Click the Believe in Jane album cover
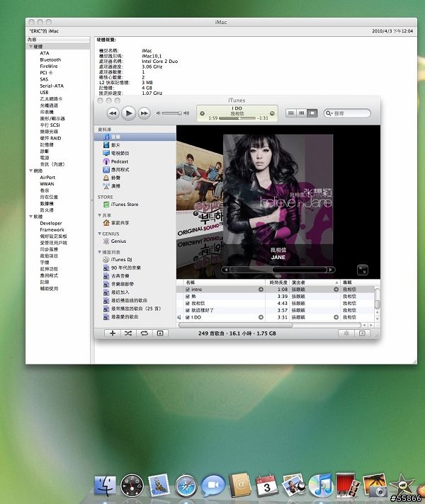The image size is (425, 504). (278, 190)
